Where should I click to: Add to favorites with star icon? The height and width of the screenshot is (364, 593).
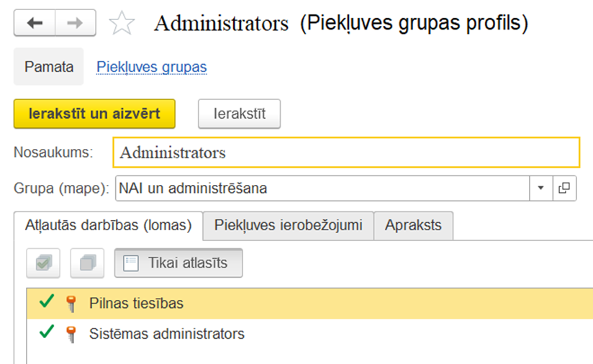122,24
